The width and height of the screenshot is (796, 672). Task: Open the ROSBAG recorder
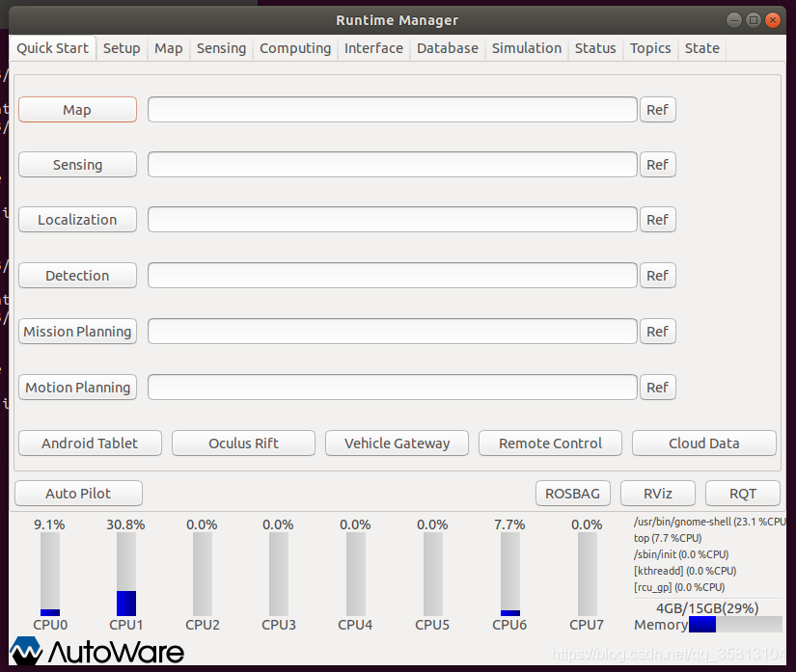click(x=572, y=494)
